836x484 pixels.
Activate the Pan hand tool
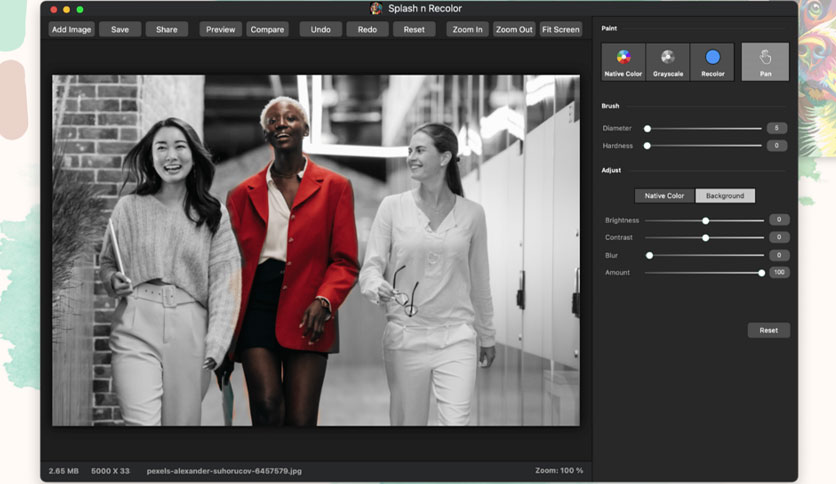pos(765,62)
